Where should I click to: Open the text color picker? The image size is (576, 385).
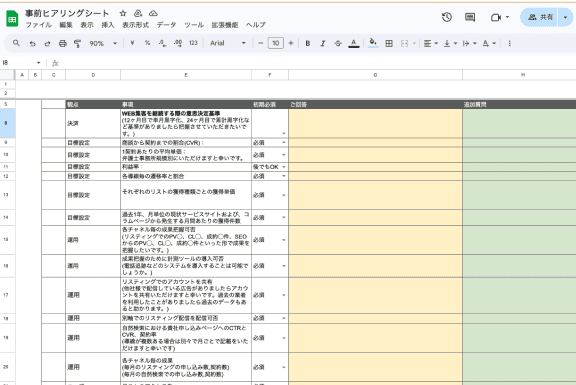click(353, 43)
